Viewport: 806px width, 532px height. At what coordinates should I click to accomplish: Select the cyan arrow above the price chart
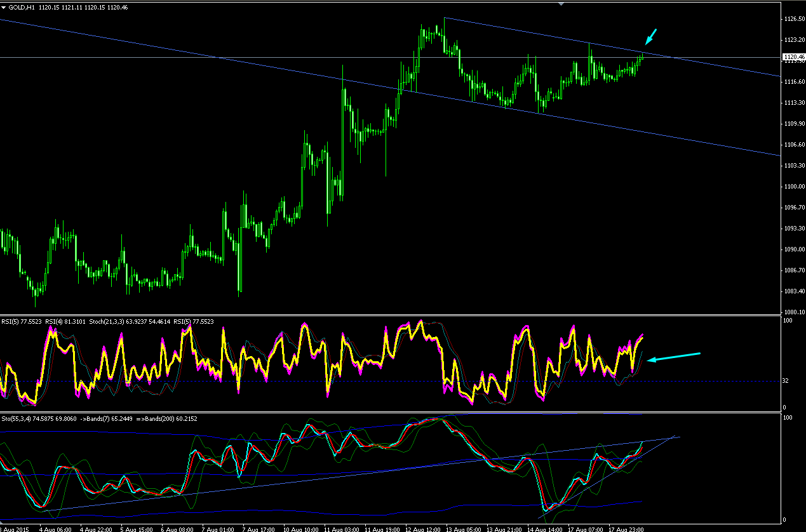click(652, 37)
